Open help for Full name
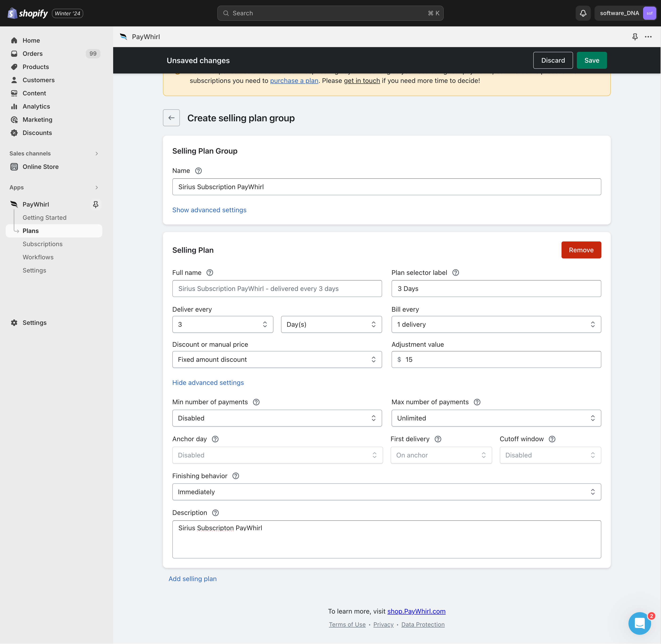The width and height of the screenshot is (661, 644). point(210,273)
